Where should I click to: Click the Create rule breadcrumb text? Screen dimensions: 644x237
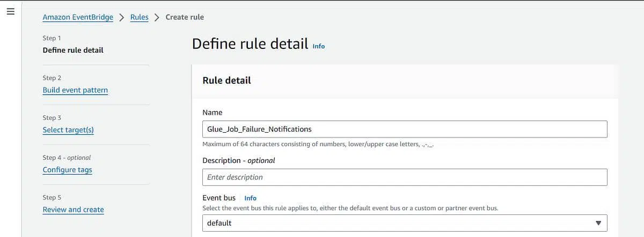[x=185, y=17]
